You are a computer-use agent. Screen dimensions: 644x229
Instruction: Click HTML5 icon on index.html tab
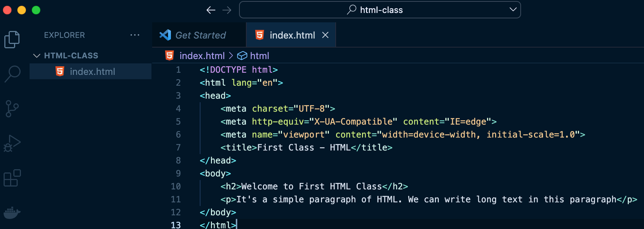(x=260, y=35)
